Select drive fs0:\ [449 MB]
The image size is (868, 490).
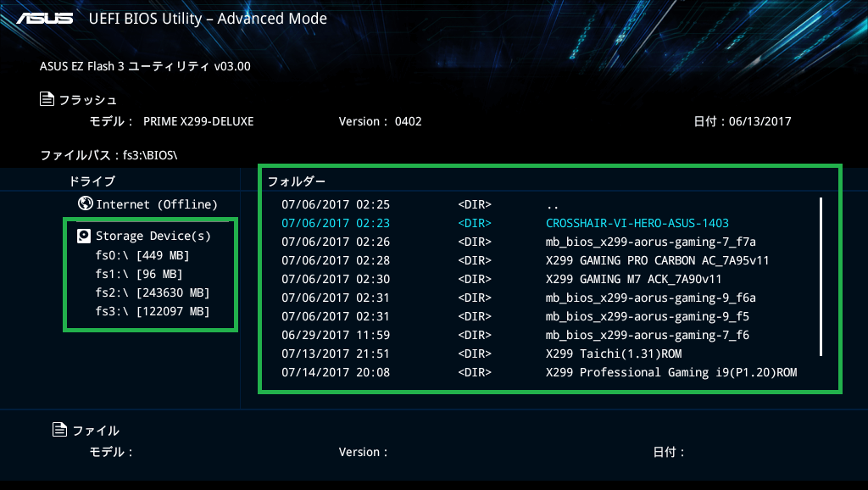pyautogui.click(x=142, y=255)
